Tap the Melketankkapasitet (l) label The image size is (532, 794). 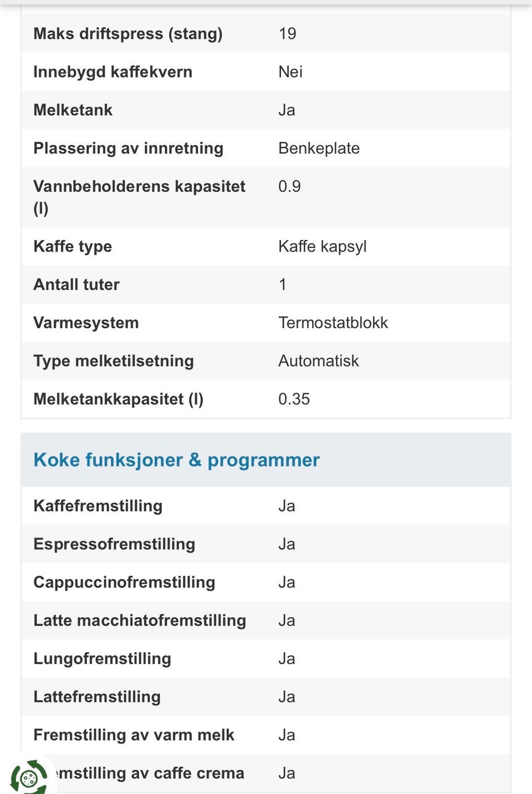pos(118,399)
